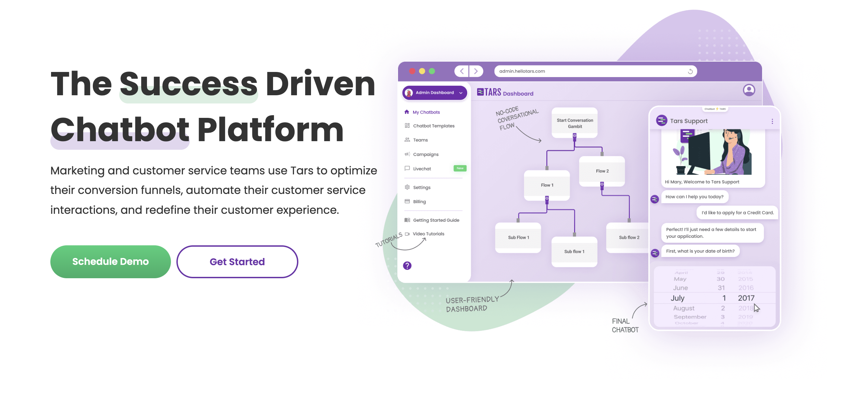Click the Teams people icon
Screen dimensions: 868x405
pos(407,139)
